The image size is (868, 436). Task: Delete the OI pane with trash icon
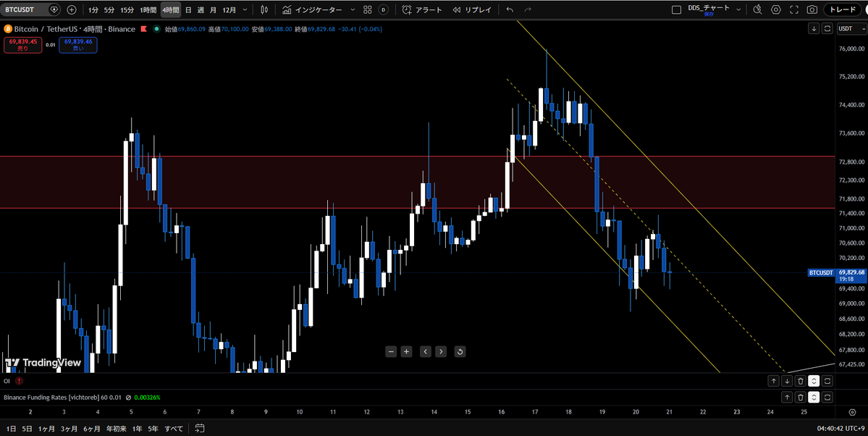801,381
